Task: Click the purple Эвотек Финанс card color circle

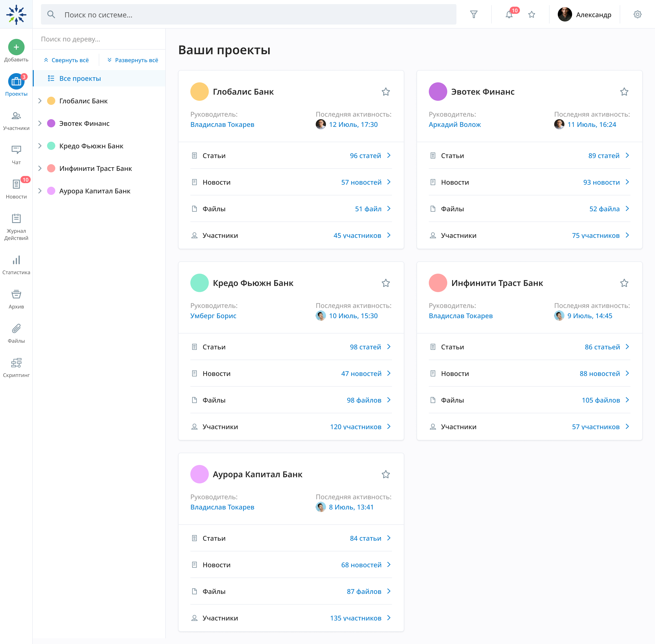Action: [x=438, y=92]
